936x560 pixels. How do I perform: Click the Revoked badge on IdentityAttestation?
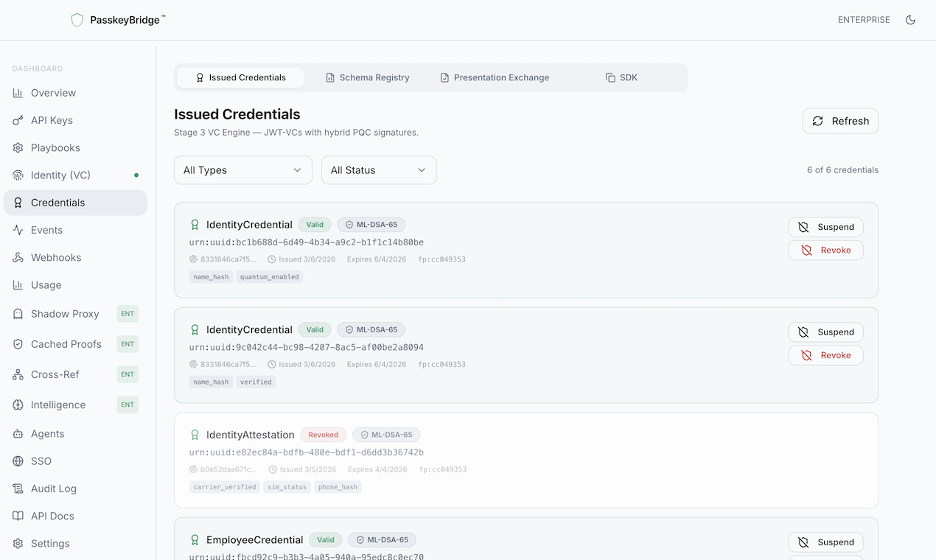click(323, 435)
